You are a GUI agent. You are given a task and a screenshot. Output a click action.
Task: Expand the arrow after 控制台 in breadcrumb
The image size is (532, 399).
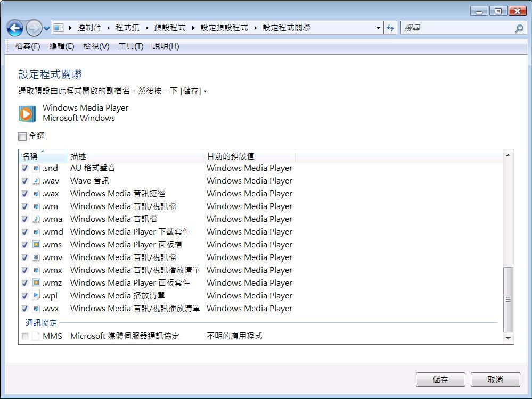108,28
